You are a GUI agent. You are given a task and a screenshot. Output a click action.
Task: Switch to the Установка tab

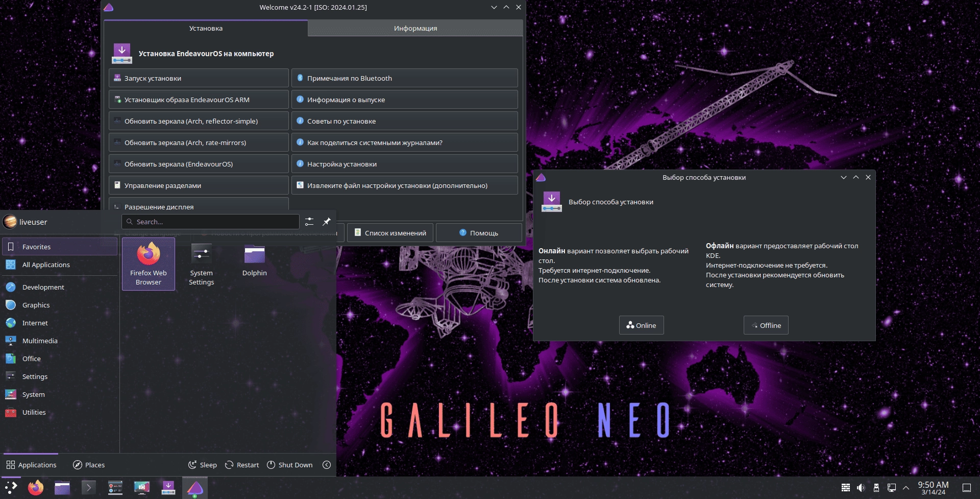[206, 28]
